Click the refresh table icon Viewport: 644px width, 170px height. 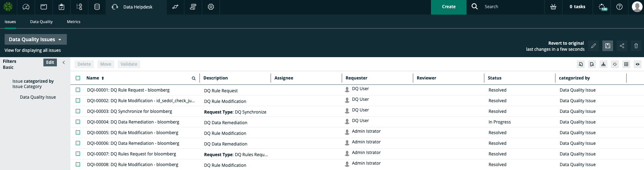pos(615,64)
